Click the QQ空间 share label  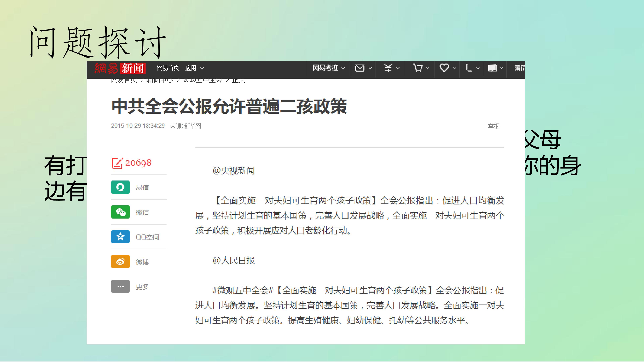click(x=148, y=237)
